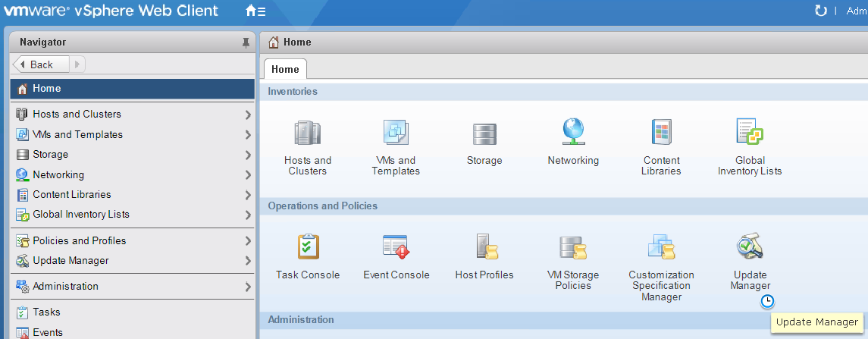
Task: Click the Administration navigator icon
Action: [x=22, y=287]
